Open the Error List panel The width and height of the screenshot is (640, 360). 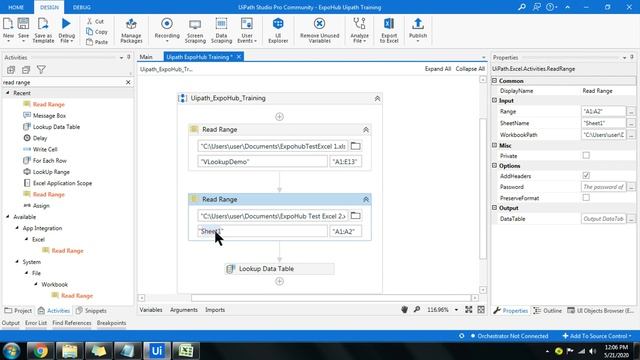[x=36, y=323]
